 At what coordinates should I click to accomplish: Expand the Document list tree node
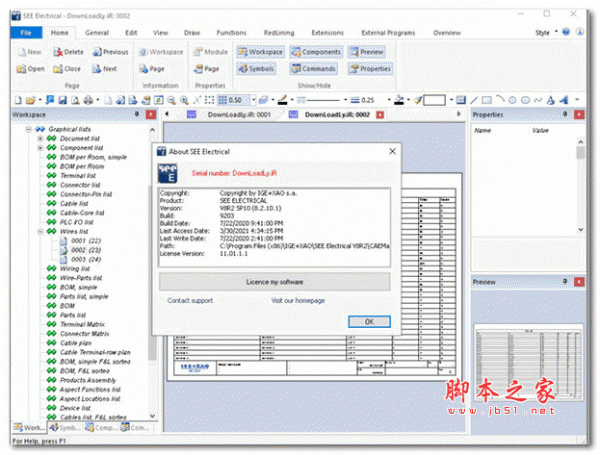coord(40,138)
